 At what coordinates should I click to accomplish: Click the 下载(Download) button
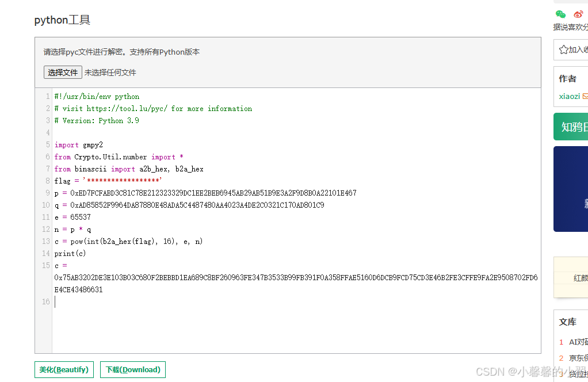(133, 369)
